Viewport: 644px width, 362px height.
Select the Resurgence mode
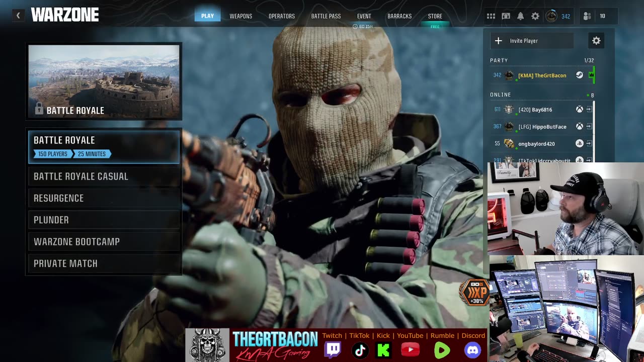pyautogui.click(x=104, y=198)
